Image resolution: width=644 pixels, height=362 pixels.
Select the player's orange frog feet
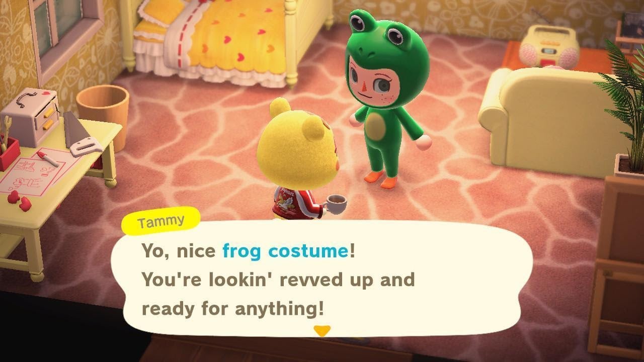[381, 179]
